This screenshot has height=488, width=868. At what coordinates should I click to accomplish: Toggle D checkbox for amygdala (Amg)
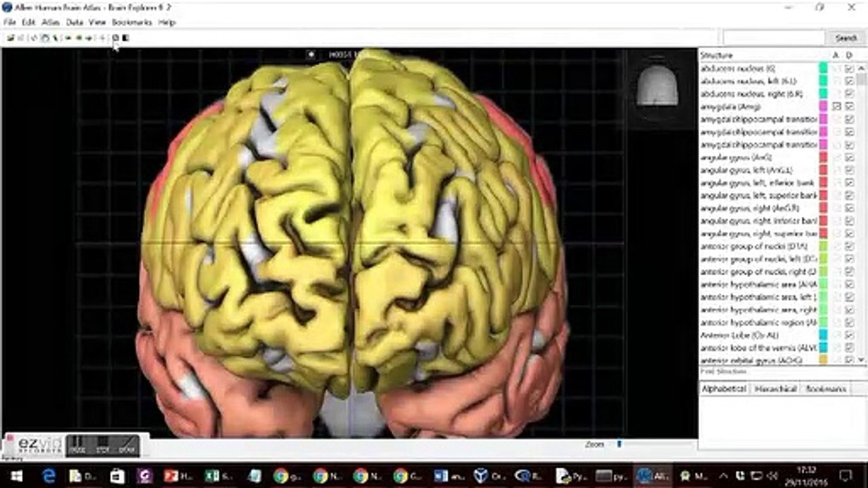point(850,106)
